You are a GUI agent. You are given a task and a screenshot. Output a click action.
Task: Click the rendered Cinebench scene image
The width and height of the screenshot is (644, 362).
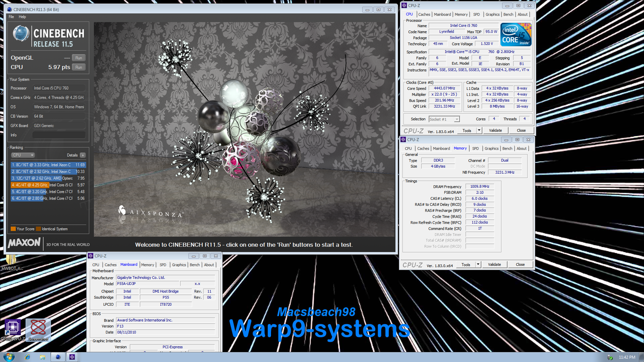245,129
